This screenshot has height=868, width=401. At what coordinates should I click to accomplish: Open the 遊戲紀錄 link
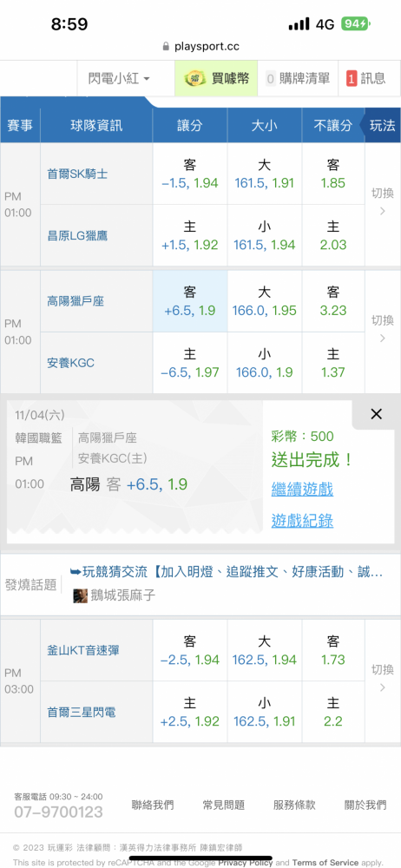[x=302, y=521]
